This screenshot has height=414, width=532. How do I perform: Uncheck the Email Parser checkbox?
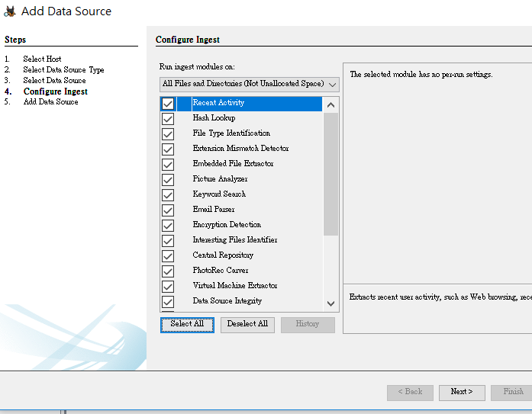coord(168,210)
